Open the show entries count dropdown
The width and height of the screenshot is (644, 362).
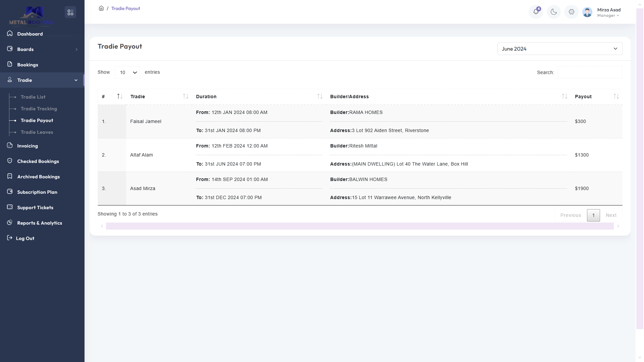click(127, 72)
